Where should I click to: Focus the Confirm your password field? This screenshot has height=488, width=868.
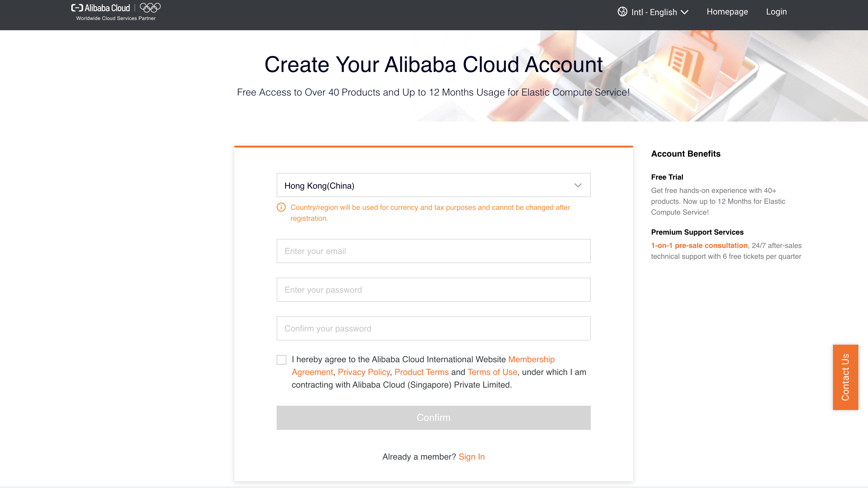433,328
